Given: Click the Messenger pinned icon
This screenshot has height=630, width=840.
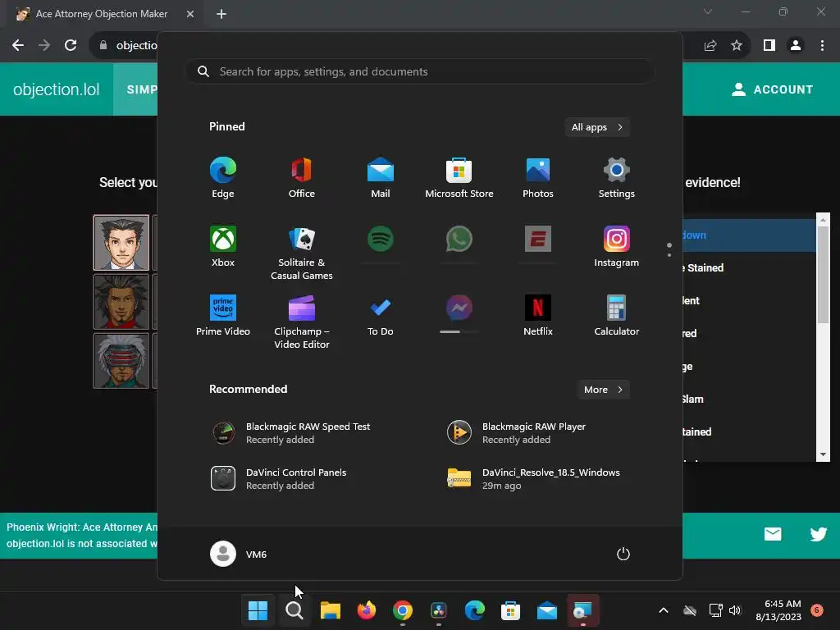Looking at the screenshot, I should [x=459, y=308].
